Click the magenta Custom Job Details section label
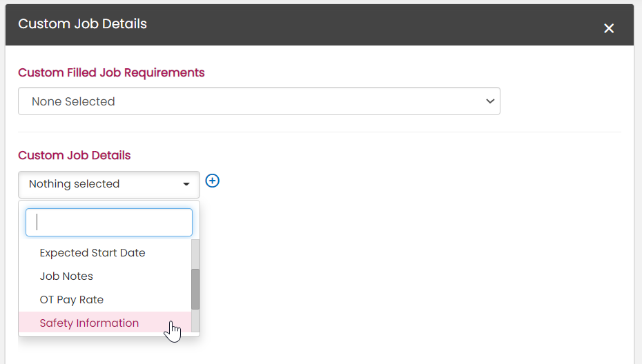Screen dimensions: 642x364 point(75,155)
